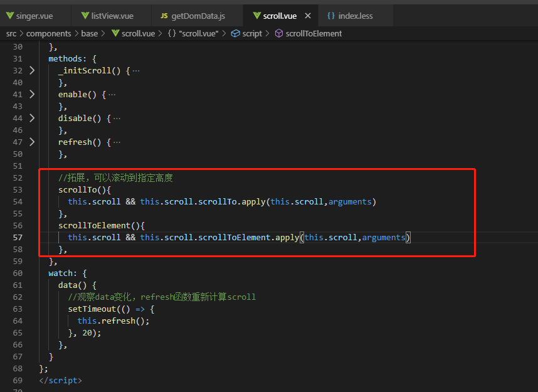
Task: Click this.refresh(); on line 64
Action: click(x=113, y=321)
